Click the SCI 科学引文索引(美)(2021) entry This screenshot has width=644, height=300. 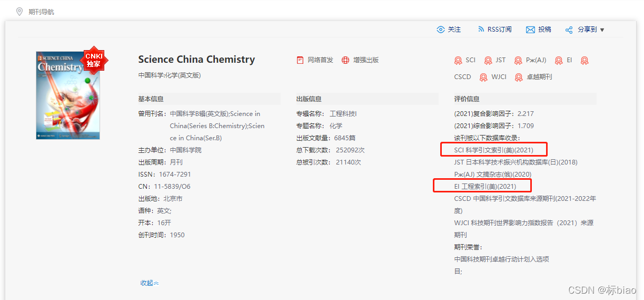(494, 150)
